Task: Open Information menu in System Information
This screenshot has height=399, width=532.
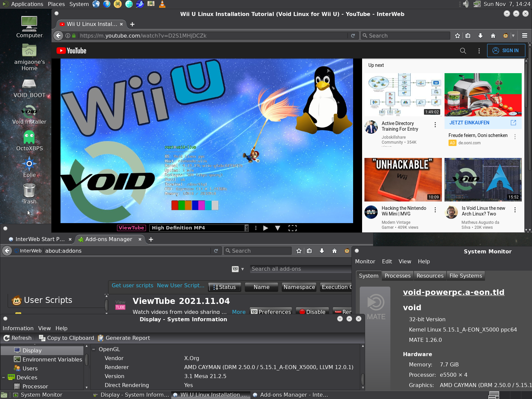Action: point(18,328)
